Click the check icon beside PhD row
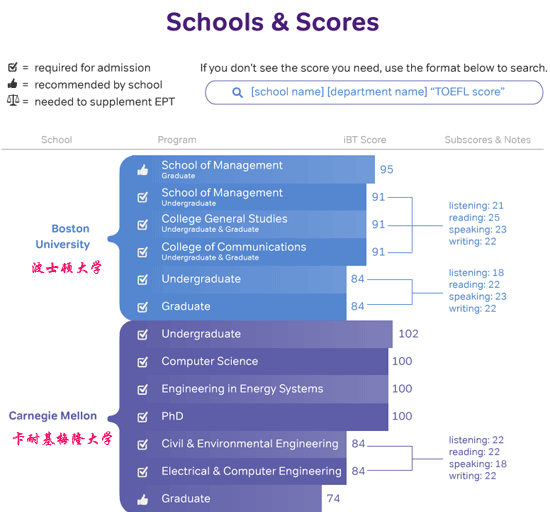Screen dimensions: 550x512 142,417
